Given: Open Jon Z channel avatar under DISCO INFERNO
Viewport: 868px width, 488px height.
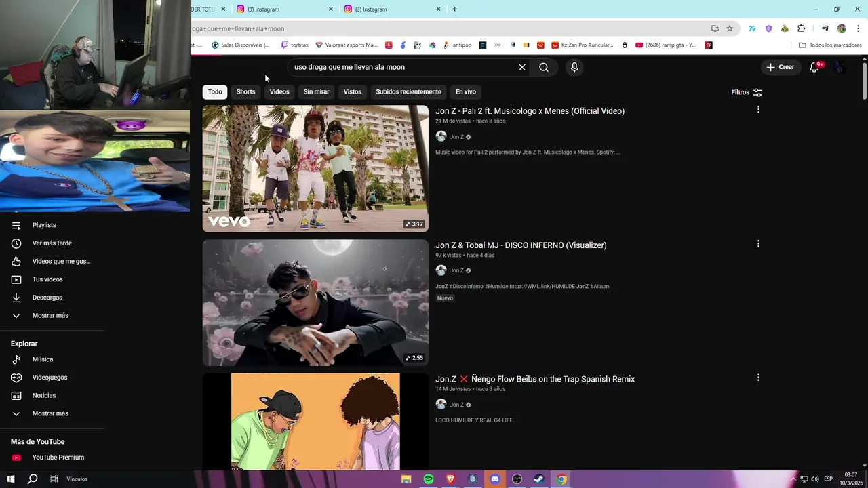Looking at the screenshot, I should point(441,270).
